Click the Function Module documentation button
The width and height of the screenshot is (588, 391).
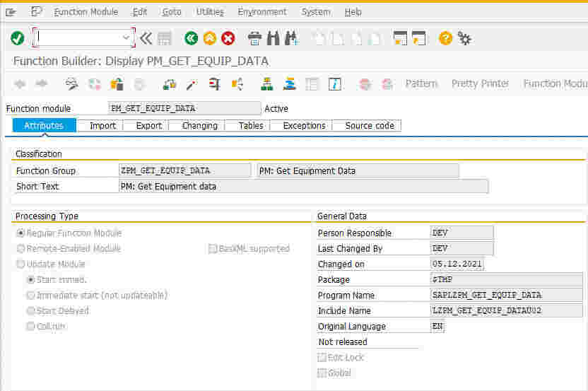click(555, 83)
